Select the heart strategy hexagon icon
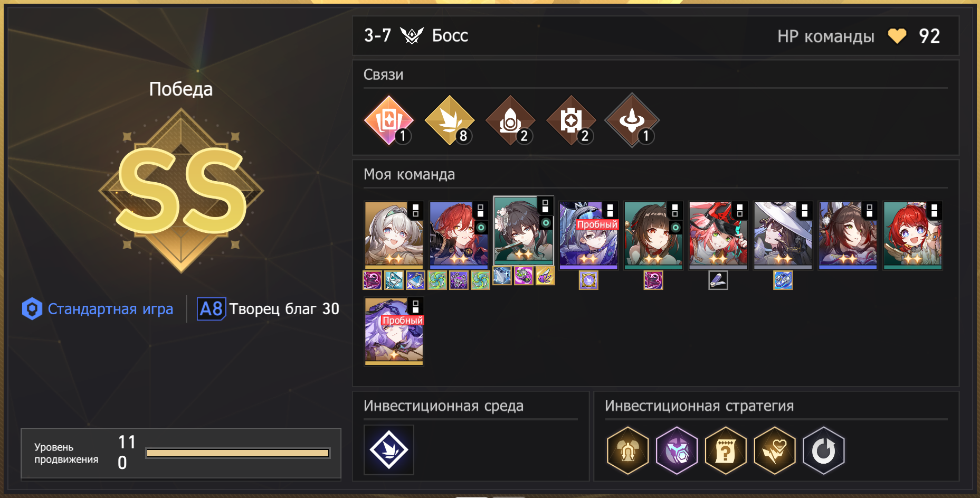 click(775, 450)
